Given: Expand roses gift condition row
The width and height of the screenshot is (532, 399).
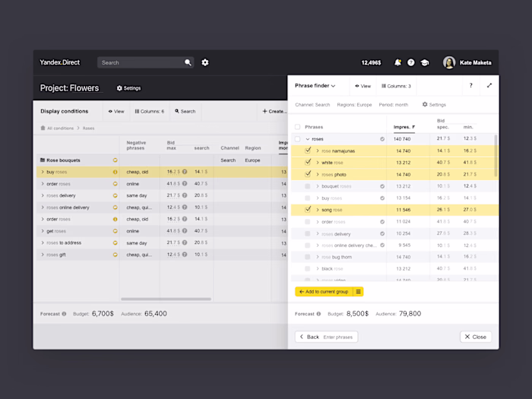Looking at the screenshot, I should 43,255.
